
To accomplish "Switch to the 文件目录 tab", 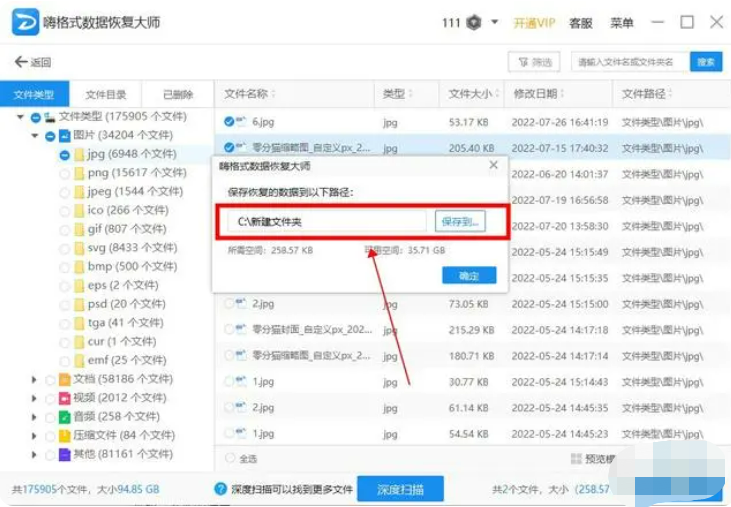I will [105, 94].
